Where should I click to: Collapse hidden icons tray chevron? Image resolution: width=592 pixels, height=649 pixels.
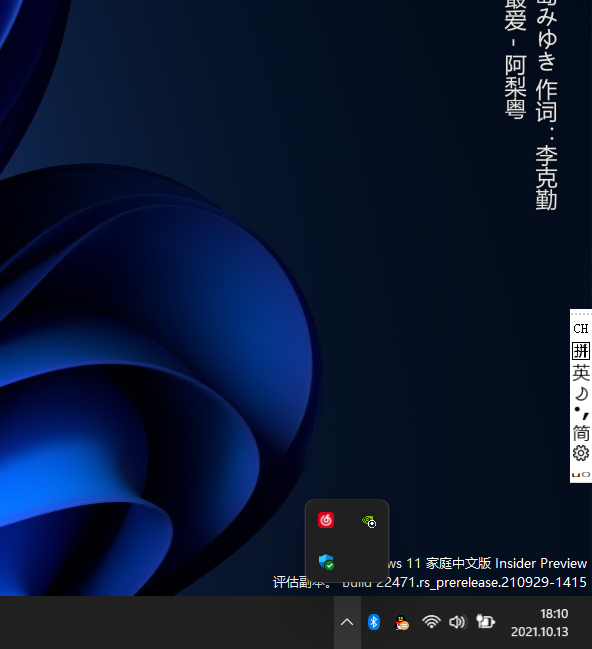click(x=347, y=622)
